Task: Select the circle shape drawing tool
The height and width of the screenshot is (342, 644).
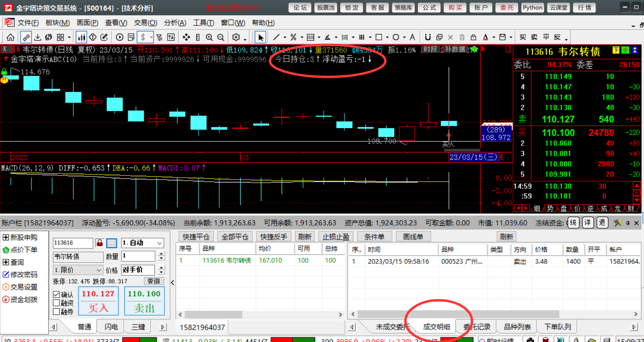Action: [396, 37]
